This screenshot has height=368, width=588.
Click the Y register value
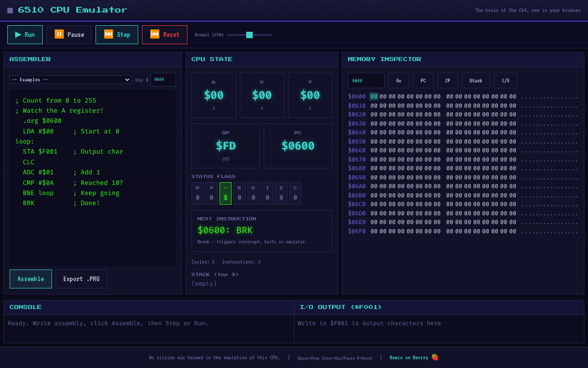310,95
